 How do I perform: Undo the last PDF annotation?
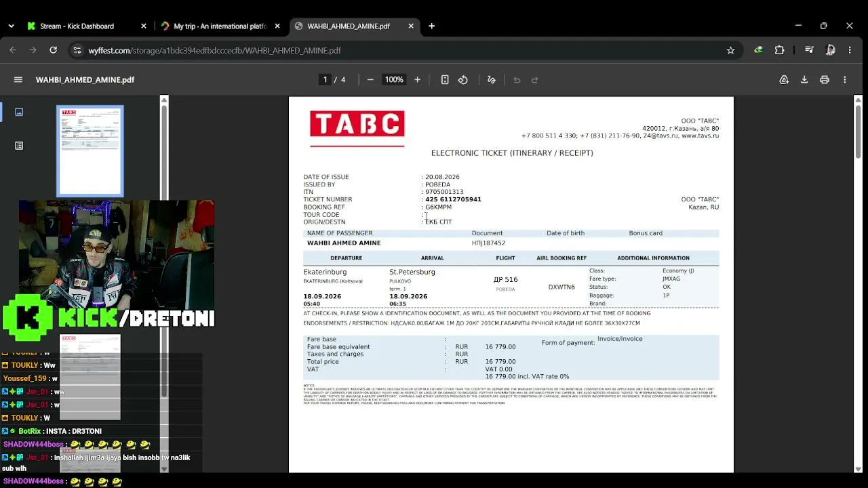(x=517, y=79)
